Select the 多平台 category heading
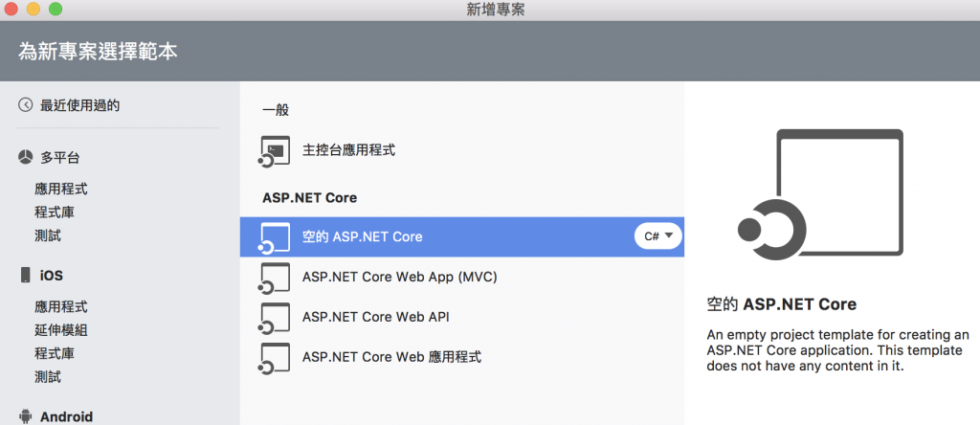Image resolution: width=980 pixels, height=425 pixels. (x=60, y=158)
